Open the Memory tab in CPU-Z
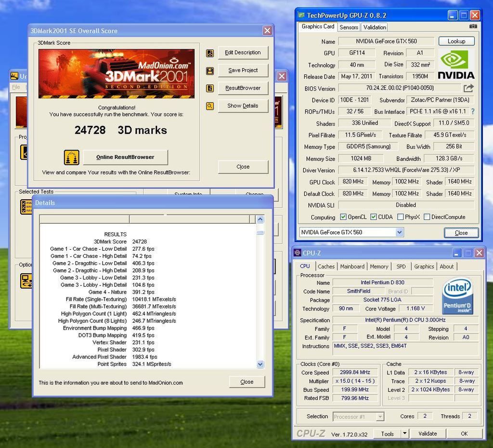 (x=379, y=267)
